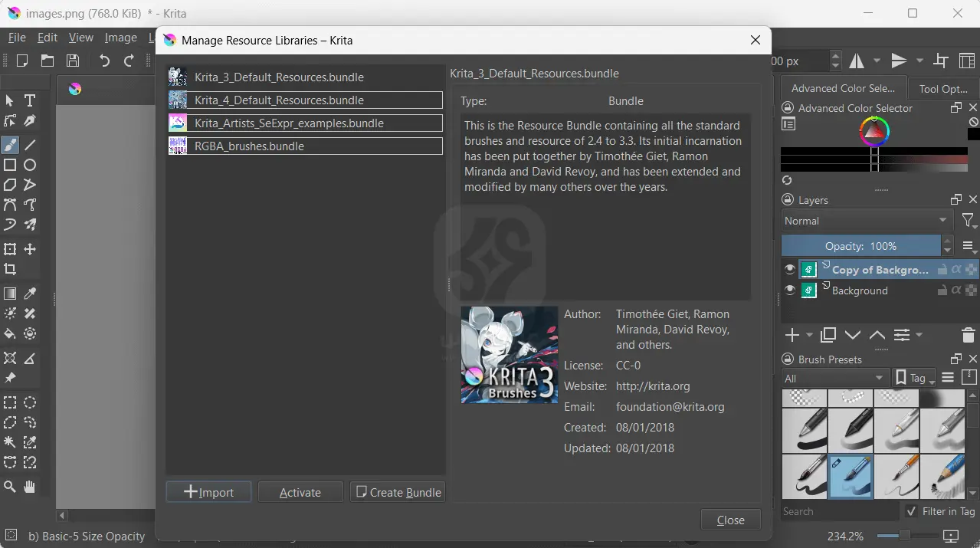Screen dimensions: 980x548
Task: Switch to the Tool Options tab
Action: (x=942, y=88)
